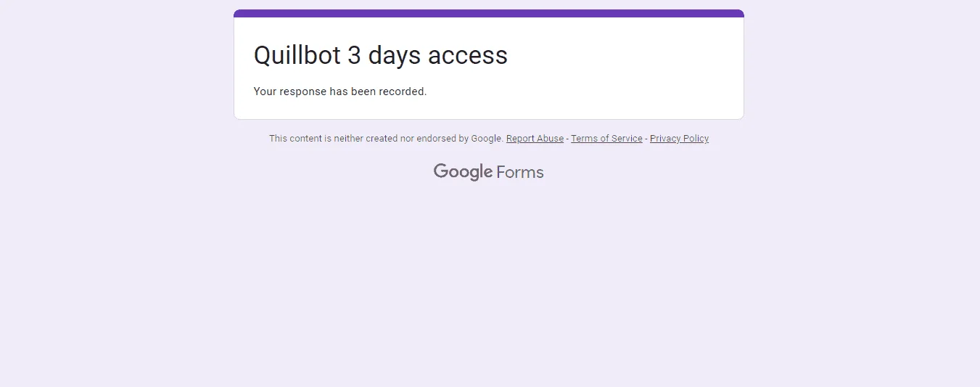Screen dimensions: 980x387
Task: Click the word "Policy" in footer link
Action: [x=695, y=139]
